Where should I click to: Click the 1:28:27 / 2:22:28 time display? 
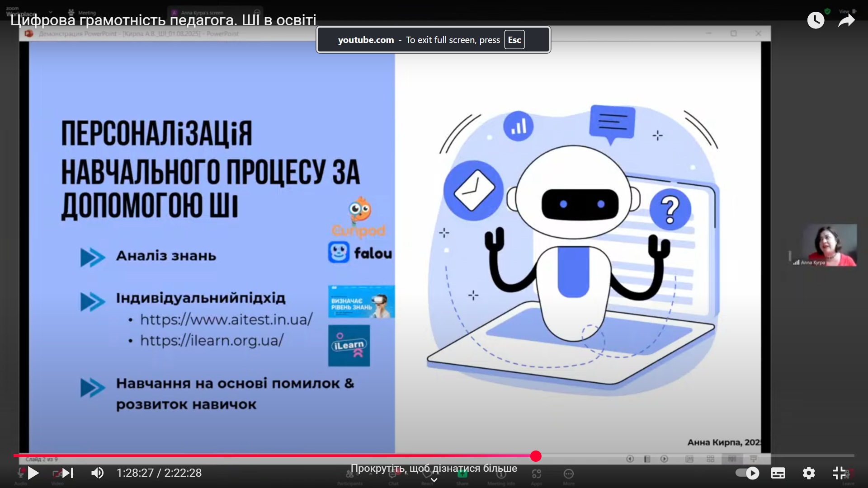159,473
